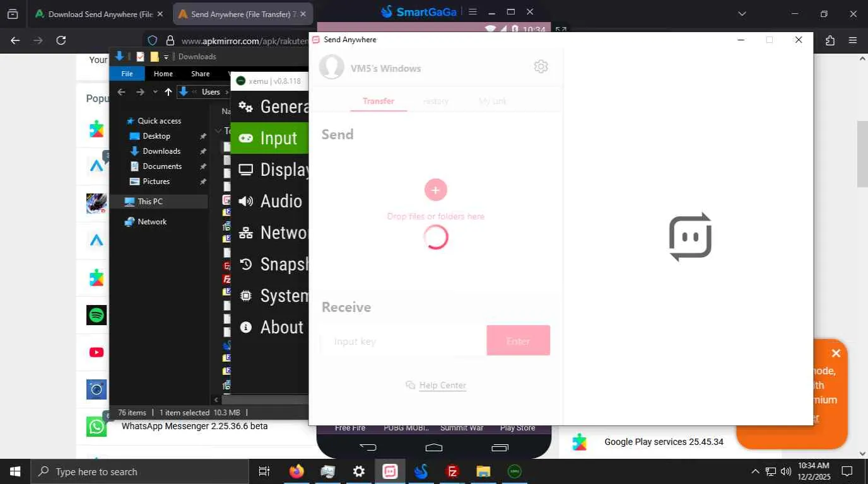Open Snapshots section in xemu

(270, 264)
